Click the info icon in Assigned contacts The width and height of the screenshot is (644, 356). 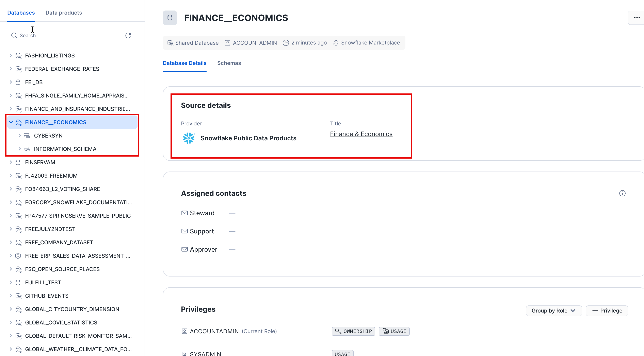[622, 193]
